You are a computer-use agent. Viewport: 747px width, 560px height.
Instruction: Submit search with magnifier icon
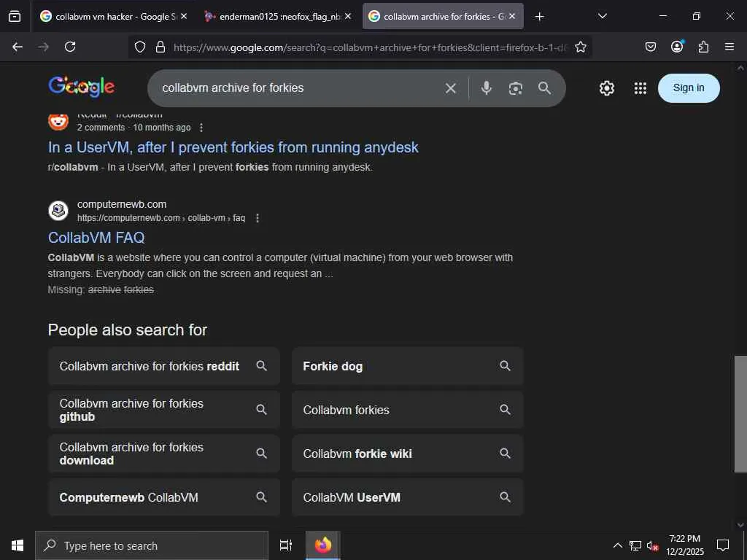tap(544, 88)
